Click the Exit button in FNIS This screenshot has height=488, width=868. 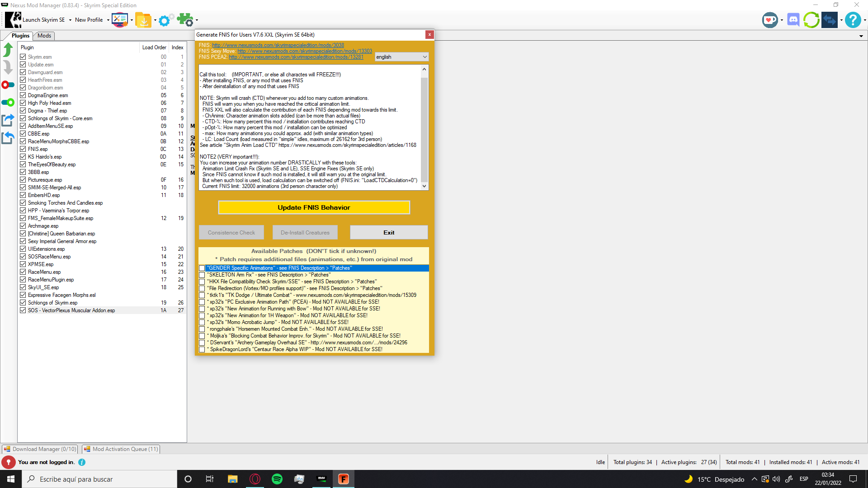pyautogui.click(x=389, y=233)
